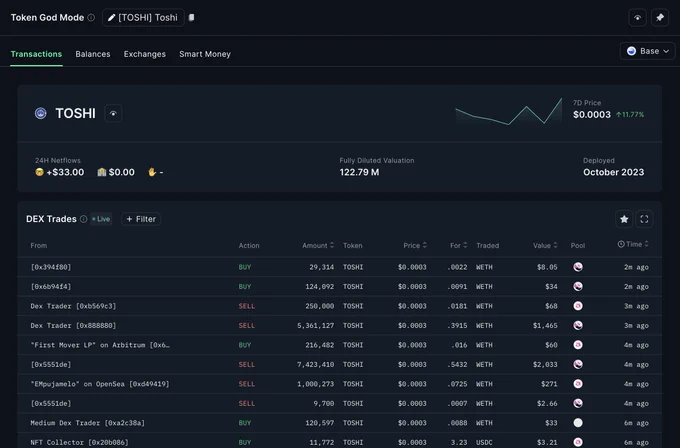
Task: Click the 7,423,410 amount cell
Action: pyautogui.click(x=316, y=365)
